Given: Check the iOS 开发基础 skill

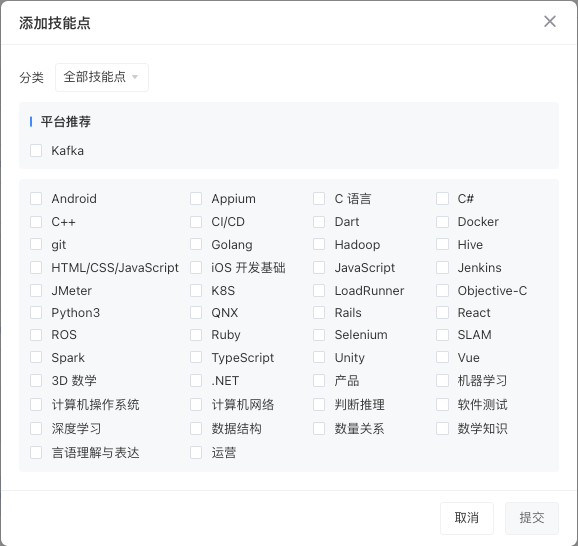Looking at the screenshot, I should coord(196,267).
